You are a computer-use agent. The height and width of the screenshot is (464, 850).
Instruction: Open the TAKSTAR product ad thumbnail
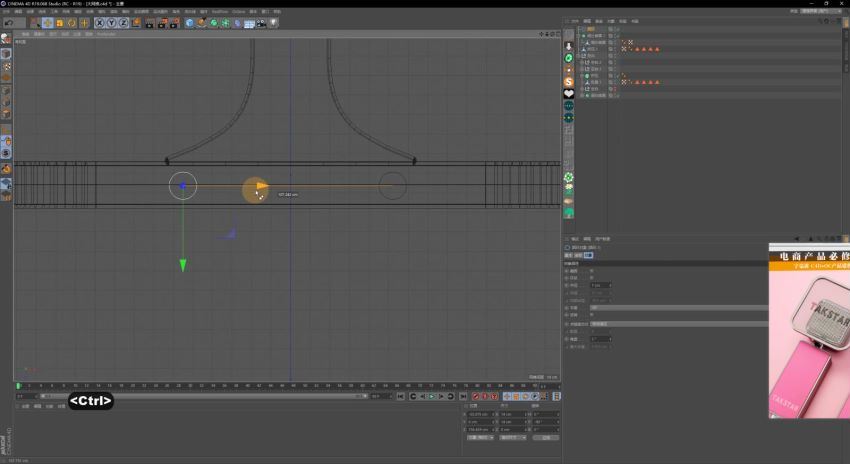(x=809, y=331)
